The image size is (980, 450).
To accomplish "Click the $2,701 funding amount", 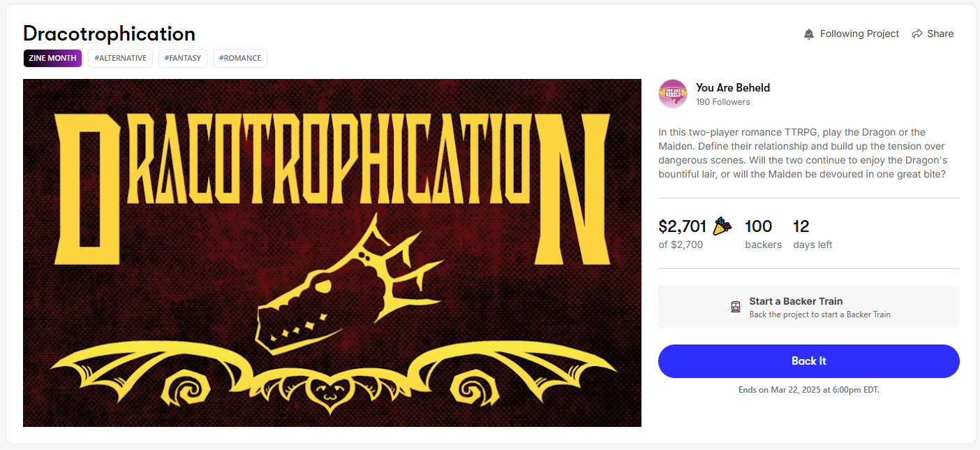I will pyautogui.click(x=683, y=226).
